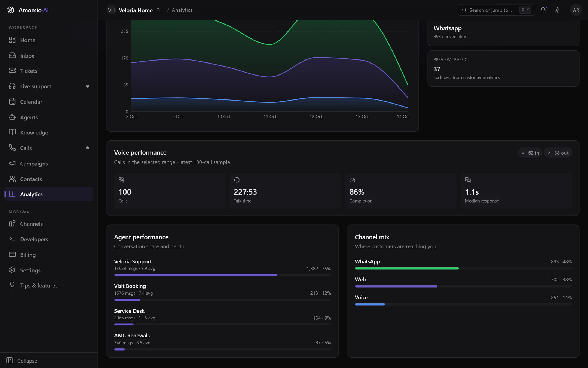The height and width of the screenshot is (368, 588).
Task: Select the Campaigns label
Action: [34, 164]
